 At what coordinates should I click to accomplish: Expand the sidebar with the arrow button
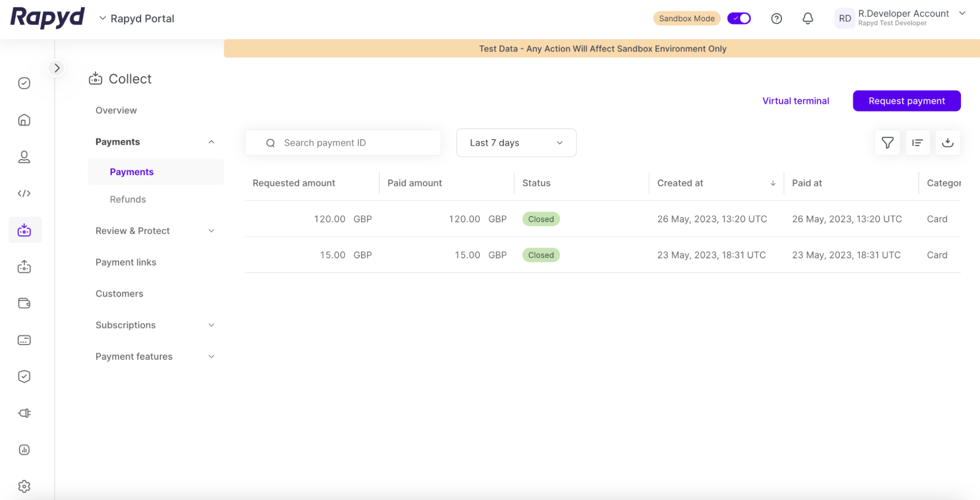(57, 68)
